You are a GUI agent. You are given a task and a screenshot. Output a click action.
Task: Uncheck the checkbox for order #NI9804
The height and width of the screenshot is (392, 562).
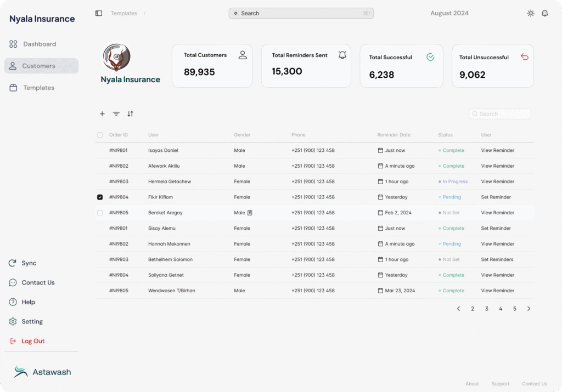point(100,197)
